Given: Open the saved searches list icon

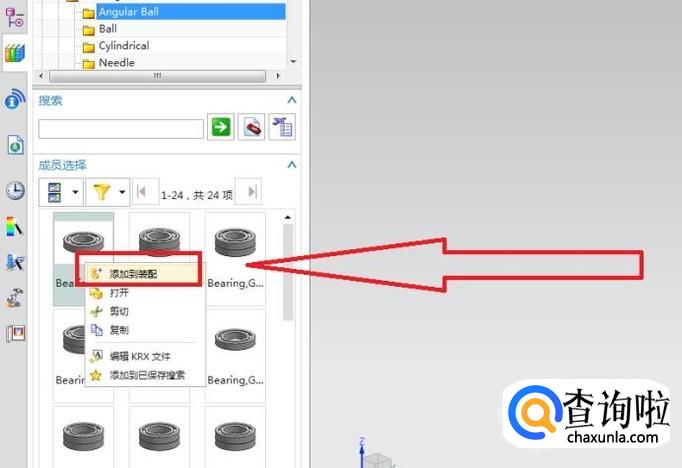Looking at the screenshot, I should [282, 127].
